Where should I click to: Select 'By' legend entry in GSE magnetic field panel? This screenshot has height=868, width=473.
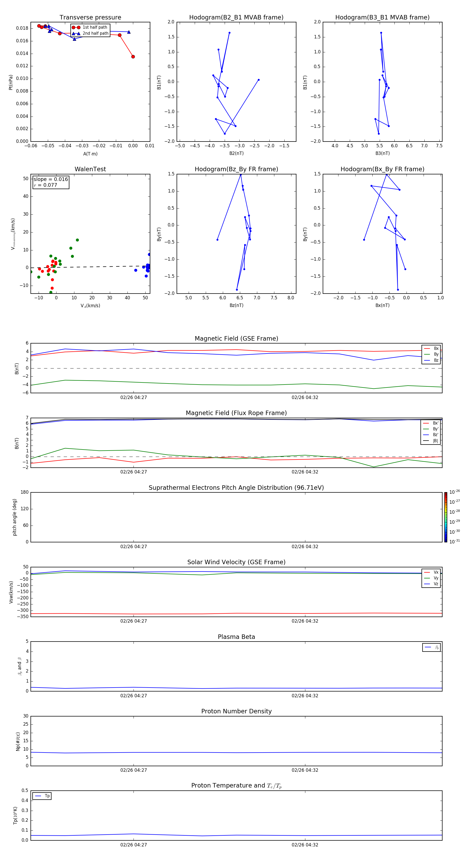click(431, 355)
